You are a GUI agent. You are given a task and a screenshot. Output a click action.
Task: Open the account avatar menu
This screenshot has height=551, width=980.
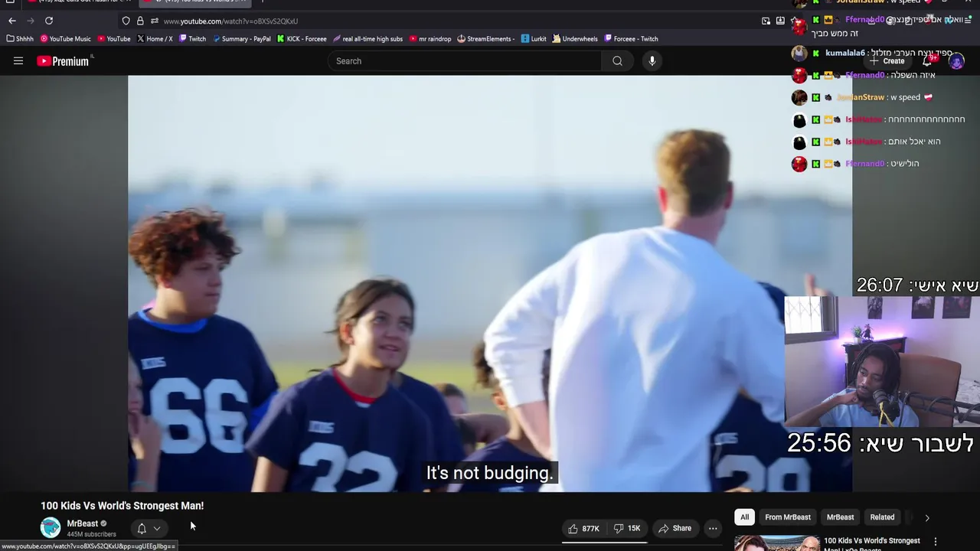tap(956, 61)
